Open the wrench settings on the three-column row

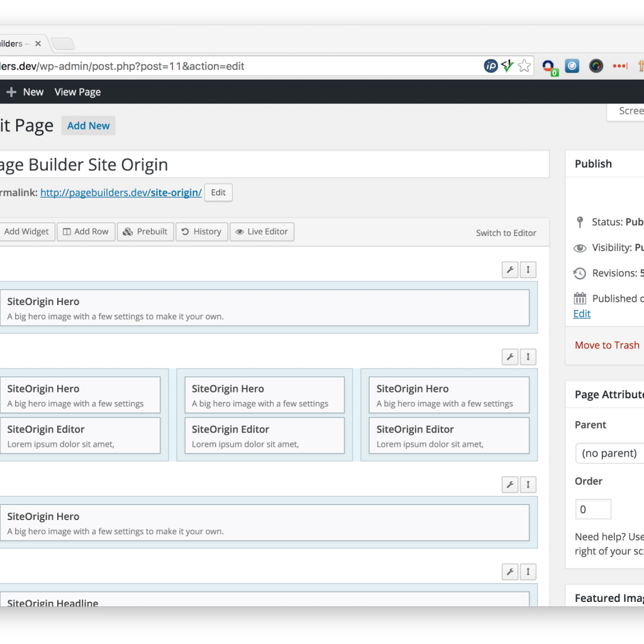[509, 357]
